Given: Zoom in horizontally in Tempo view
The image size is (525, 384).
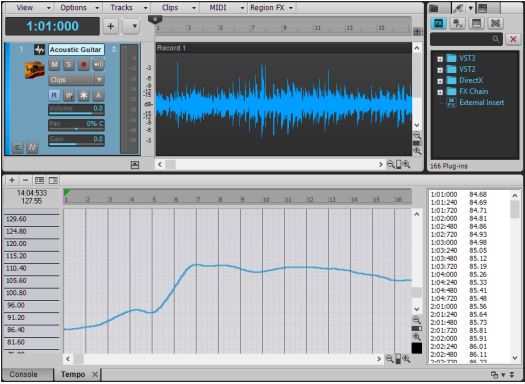Looking at the screenshot, I should (406, 359).
